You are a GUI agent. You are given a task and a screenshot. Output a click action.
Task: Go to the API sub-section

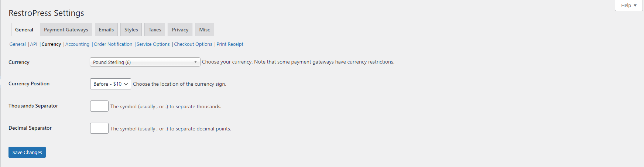[x=34, y=44]
